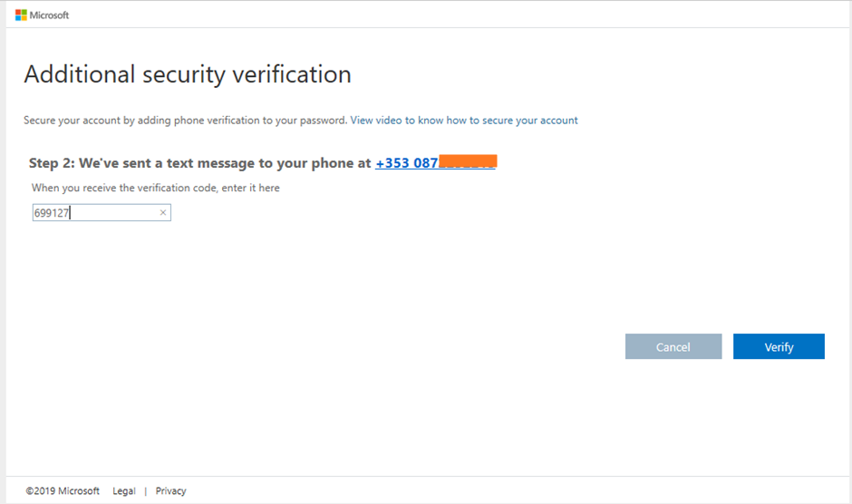The width and height of the screenshot is (852, 504).
Task: Click the Additional security verification heading
Action: point(188,74)
